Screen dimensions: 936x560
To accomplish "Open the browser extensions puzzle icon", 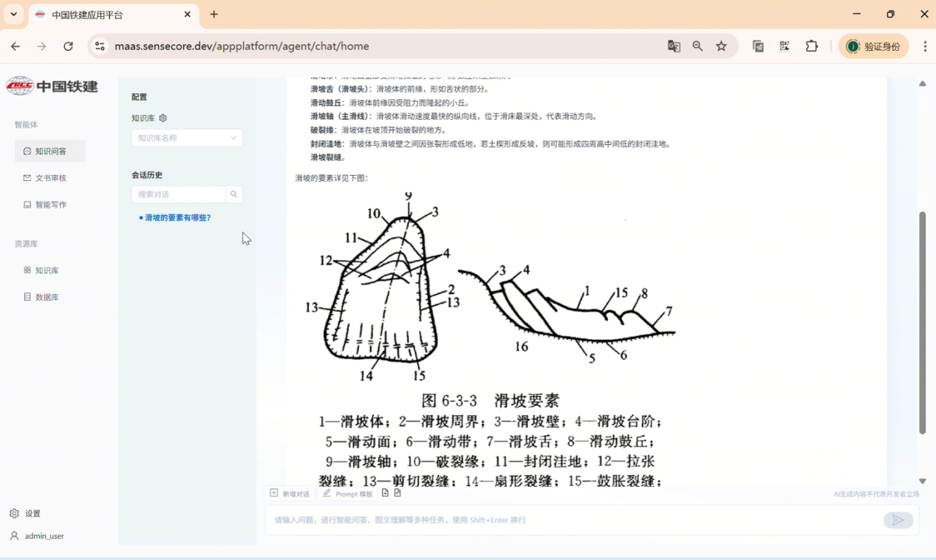I will (x=812, y=47).
